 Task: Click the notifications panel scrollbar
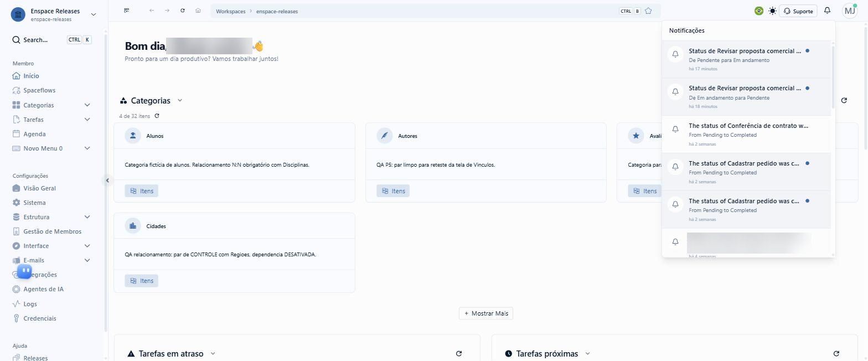pyautogui.click(x=833, y=78)
